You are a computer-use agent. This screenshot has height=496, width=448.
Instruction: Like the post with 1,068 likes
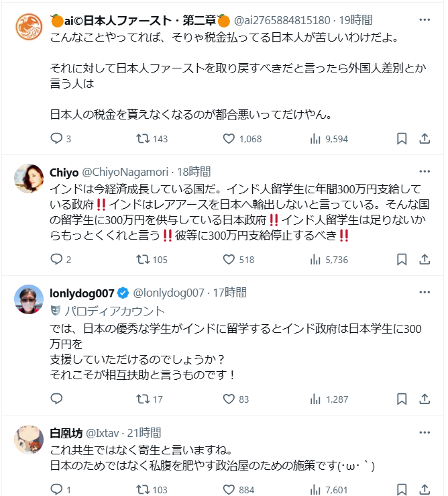tap(229, 139)
